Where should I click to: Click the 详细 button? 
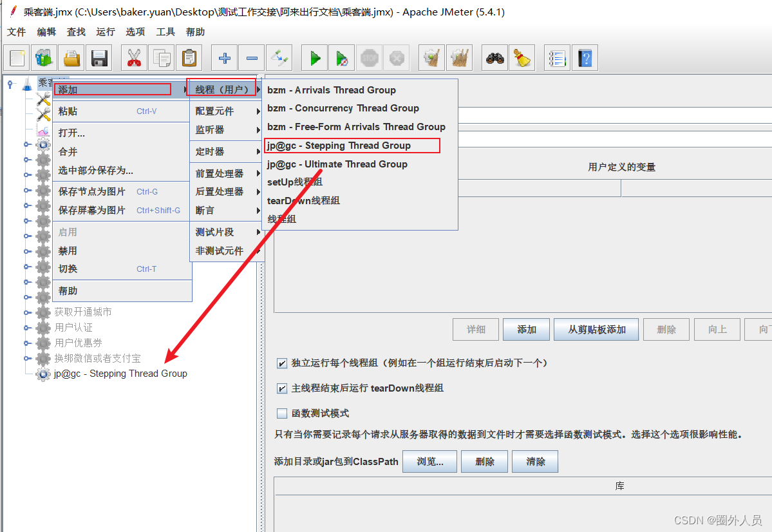(x=476, y=330)
